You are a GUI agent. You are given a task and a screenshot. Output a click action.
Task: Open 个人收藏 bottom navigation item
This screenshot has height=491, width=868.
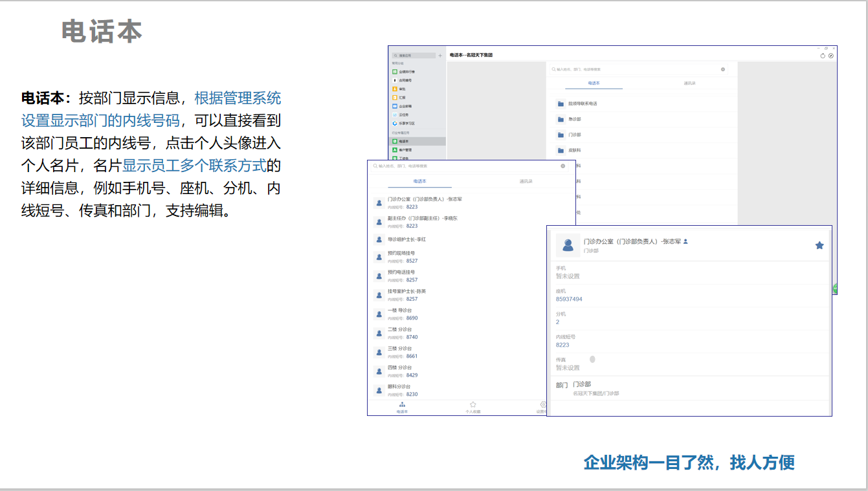point(473,408)
